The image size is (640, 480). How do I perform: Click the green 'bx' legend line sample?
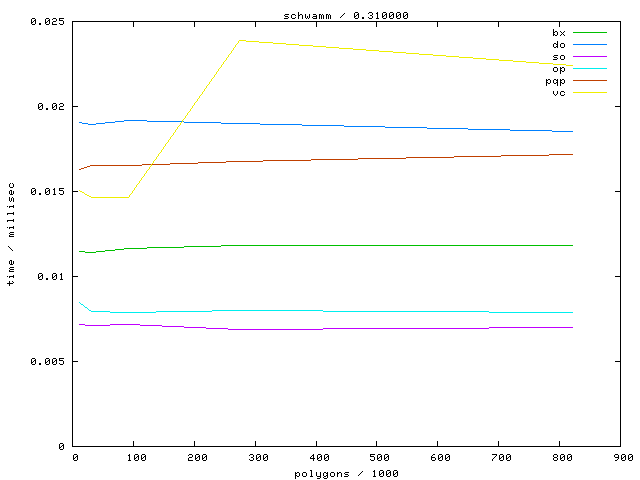tap(590, 33)
